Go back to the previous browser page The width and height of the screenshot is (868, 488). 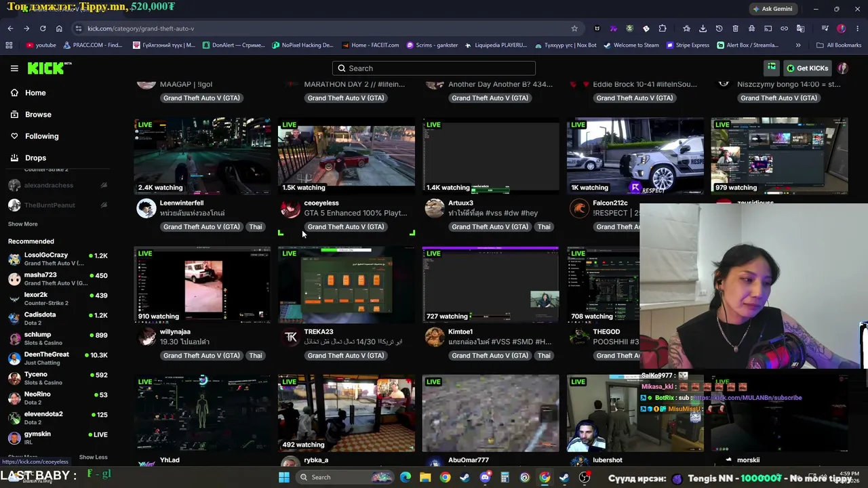click(x=10, y=28)
